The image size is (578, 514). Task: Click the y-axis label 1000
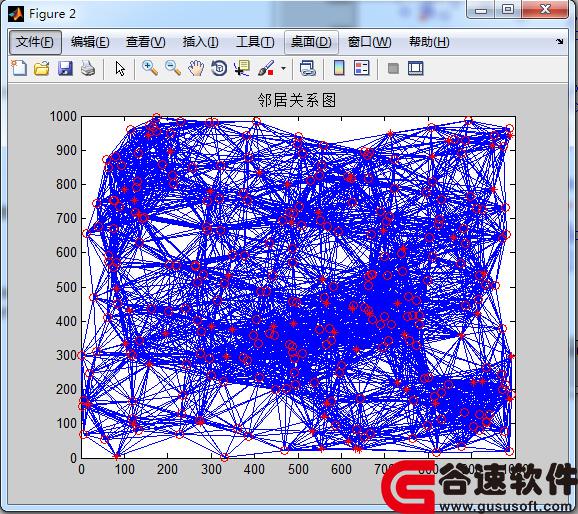tap(63, 117)
